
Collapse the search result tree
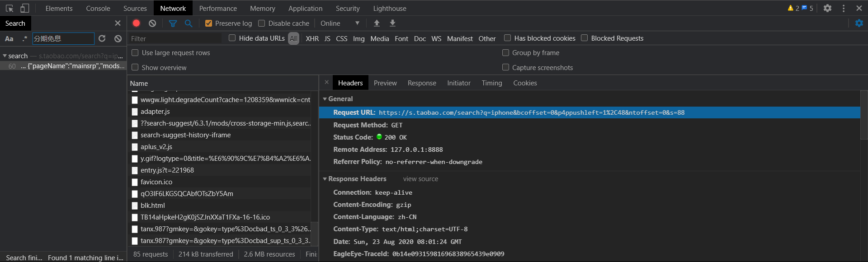coord(5,56)
